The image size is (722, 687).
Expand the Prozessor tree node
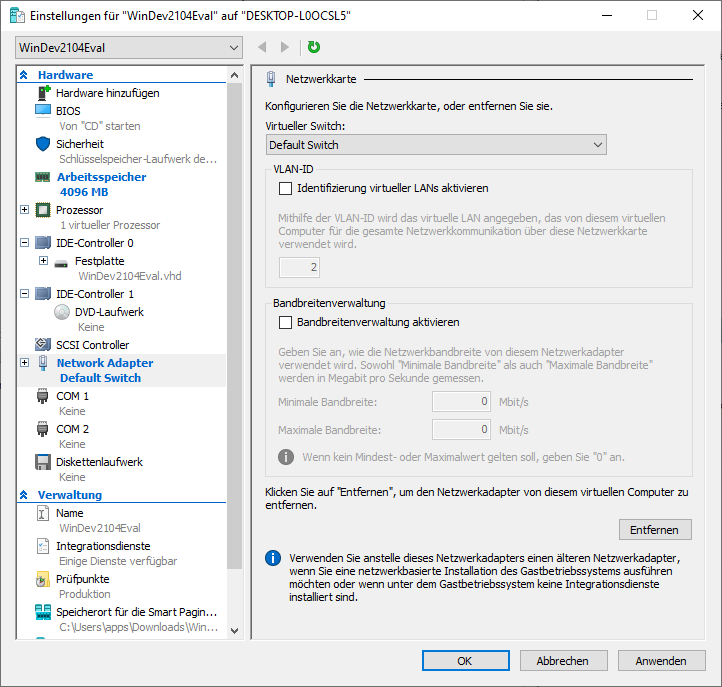[25, 210]
